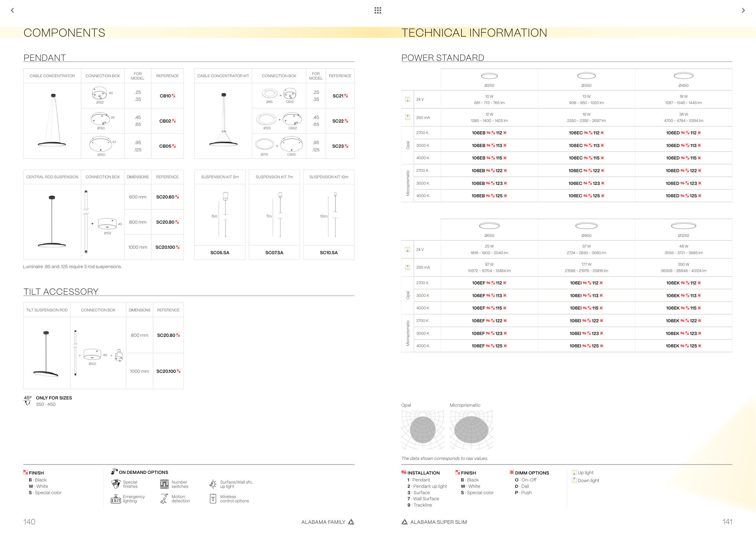756x535 pixels.
Task: Click the 45° tilt angle icon
Action: coord(28,400)
